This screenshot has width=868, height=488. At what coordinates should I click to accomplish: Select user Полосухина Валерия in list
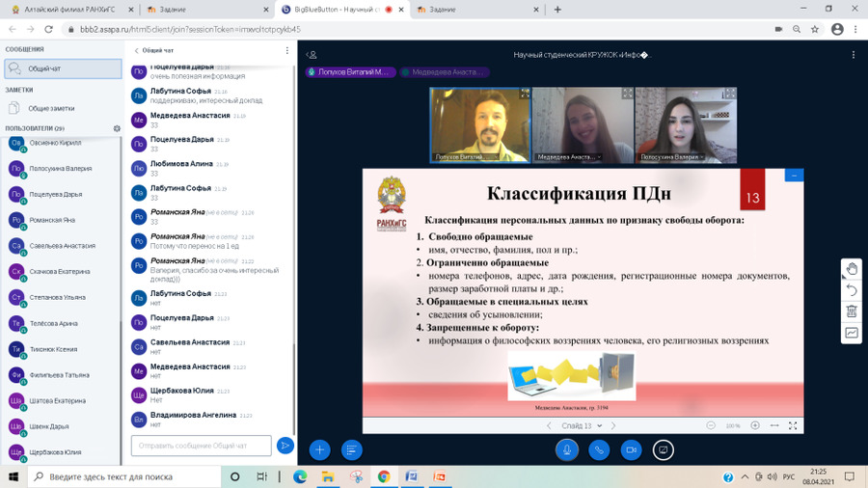pos(61,169)
